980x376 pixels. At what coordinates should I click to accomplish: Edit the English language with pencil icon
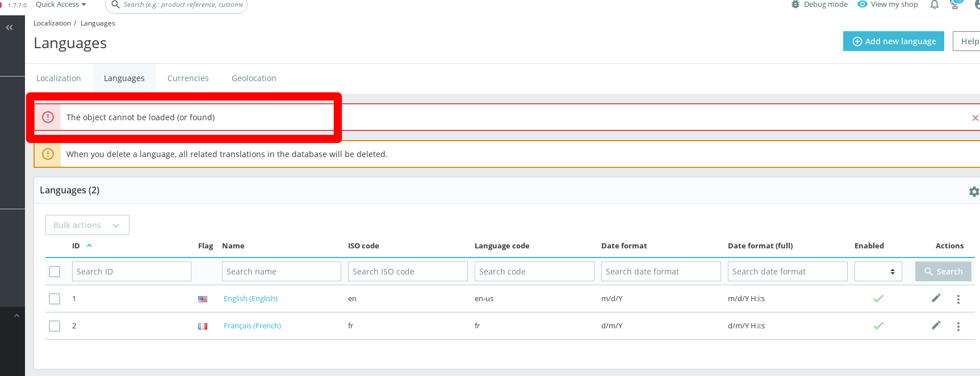[x=936, y=298]
